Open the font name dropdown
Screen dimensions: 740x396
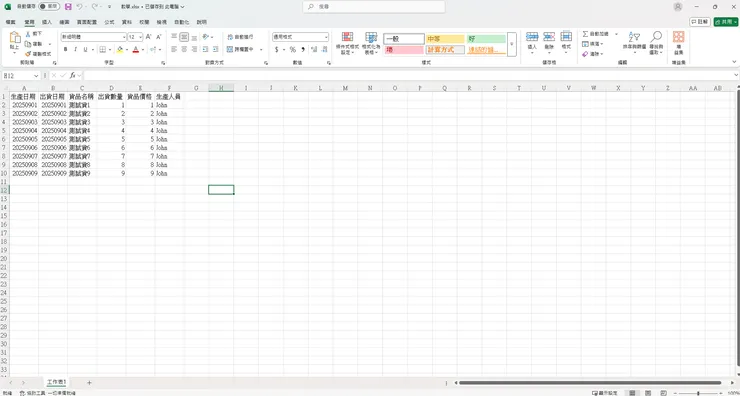point(124,37)
